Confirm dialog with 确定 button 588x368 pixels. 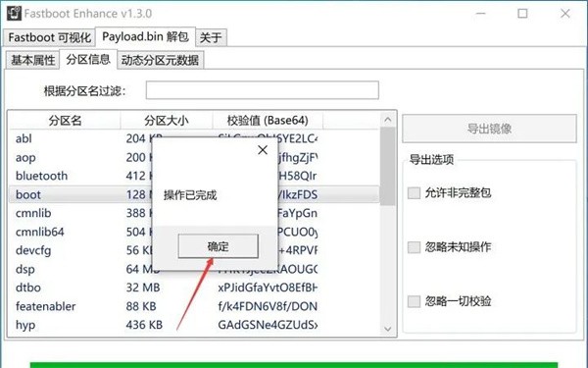[x=218, y=246]
